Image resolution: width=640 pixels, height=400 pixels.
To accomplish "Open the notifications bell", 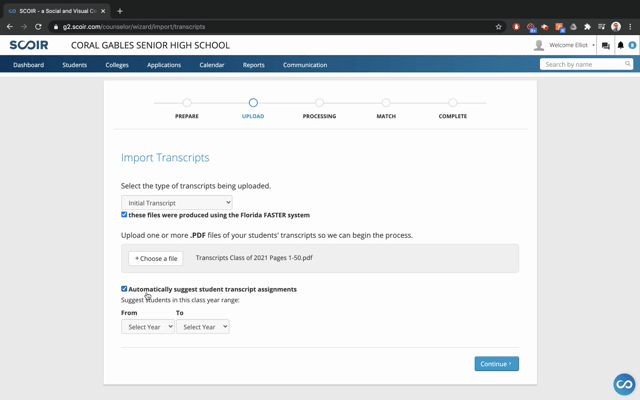I will pos(620,45).
